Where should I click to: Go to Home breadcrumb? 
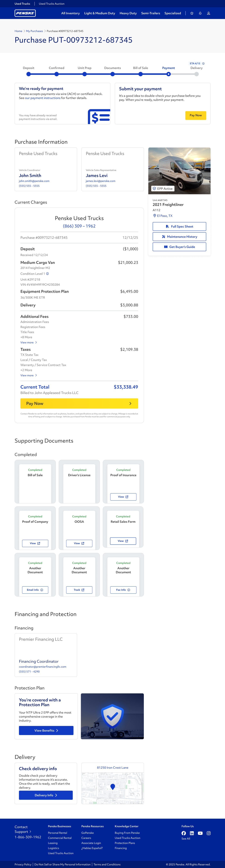pos(18,31)
